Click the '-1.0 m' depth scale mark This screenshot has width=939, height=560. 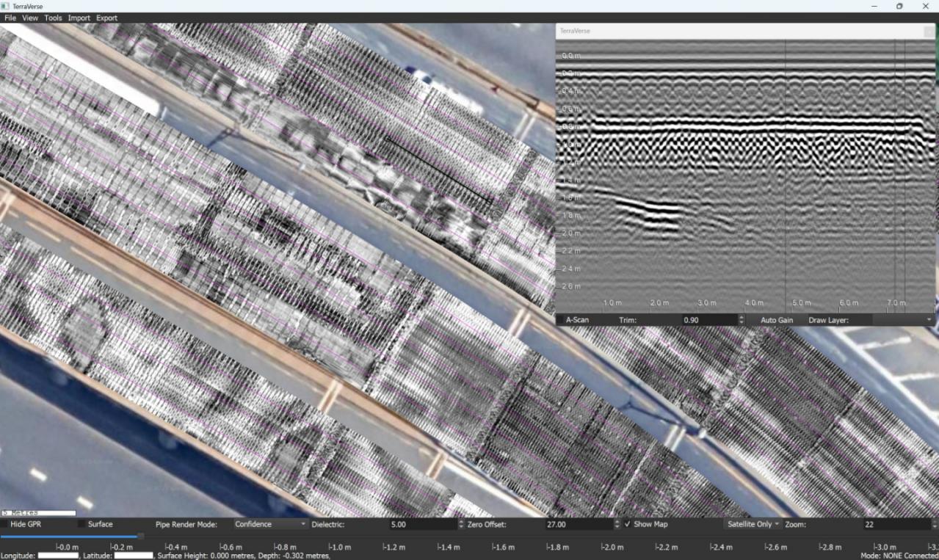341,547
